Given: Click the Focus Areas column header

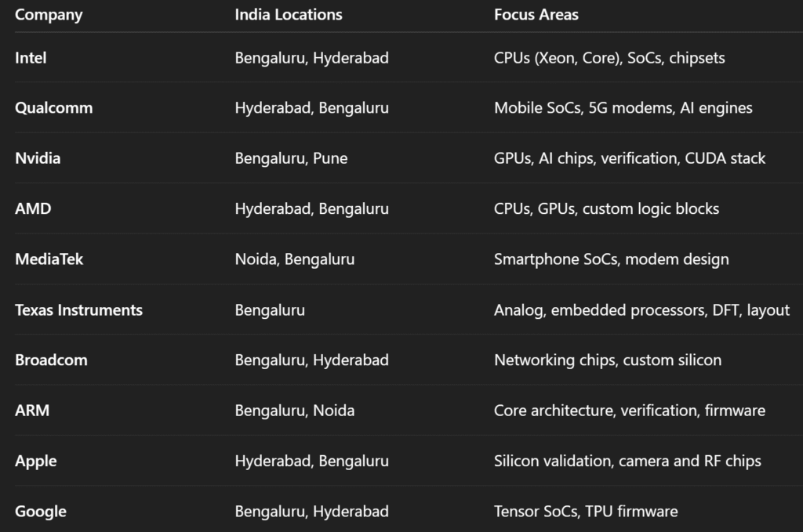Looking at the screenshot, I should coord(536,15).
